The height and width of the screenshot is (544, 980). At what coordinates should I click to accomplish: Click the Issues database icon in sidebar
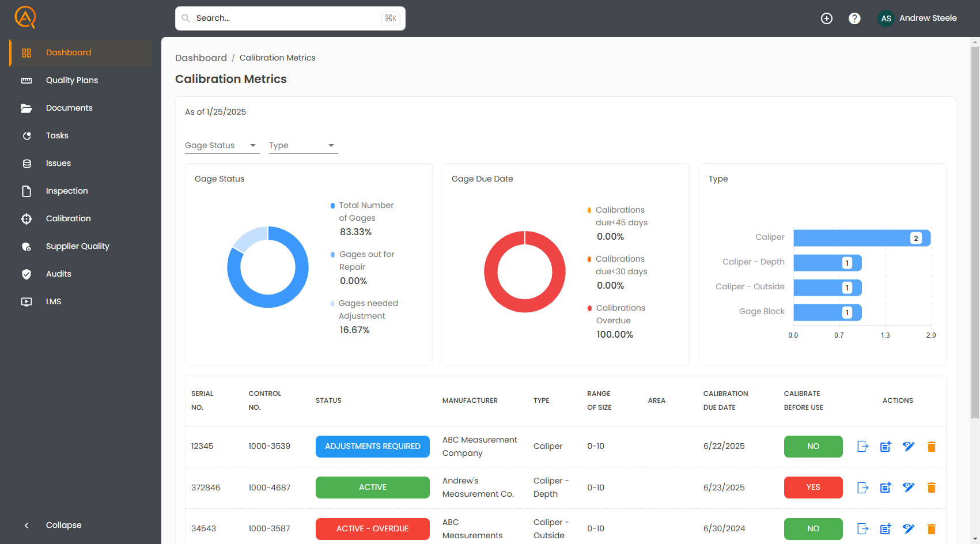(x=27, y=163)
